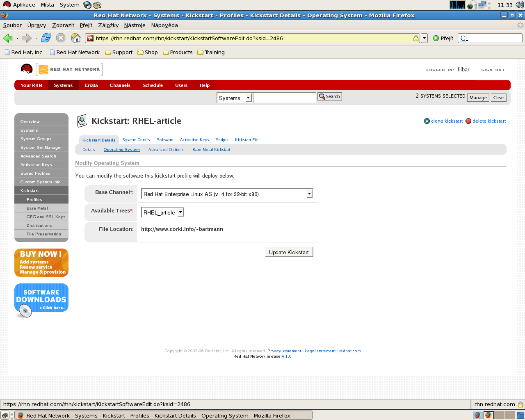Switch to the Channels tab

tap(120, 85)
